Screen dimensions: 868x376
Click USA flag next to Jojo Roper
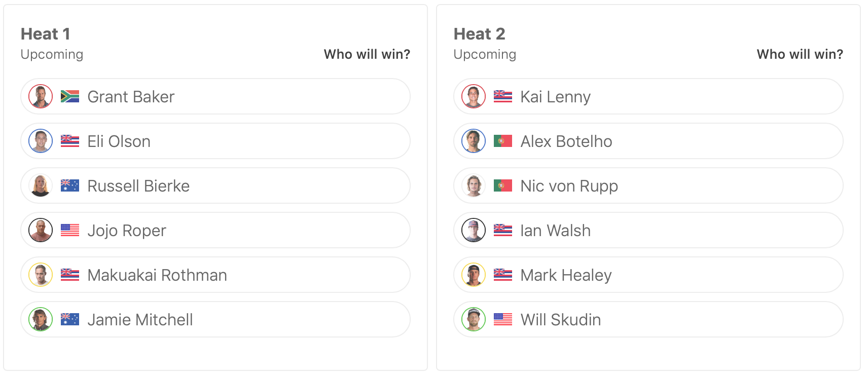[70, 231]
